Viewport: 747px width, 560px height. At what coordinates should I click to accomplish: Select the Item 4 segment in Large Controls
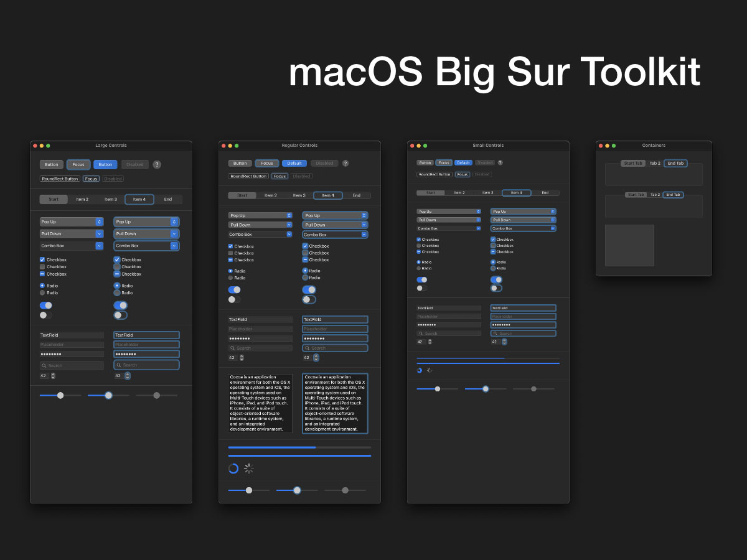139,199
